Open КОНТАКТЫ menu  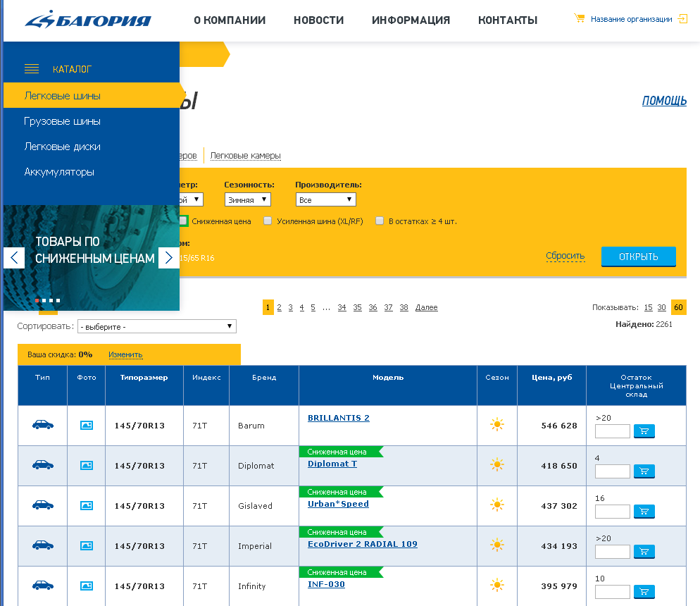point(508,20)
